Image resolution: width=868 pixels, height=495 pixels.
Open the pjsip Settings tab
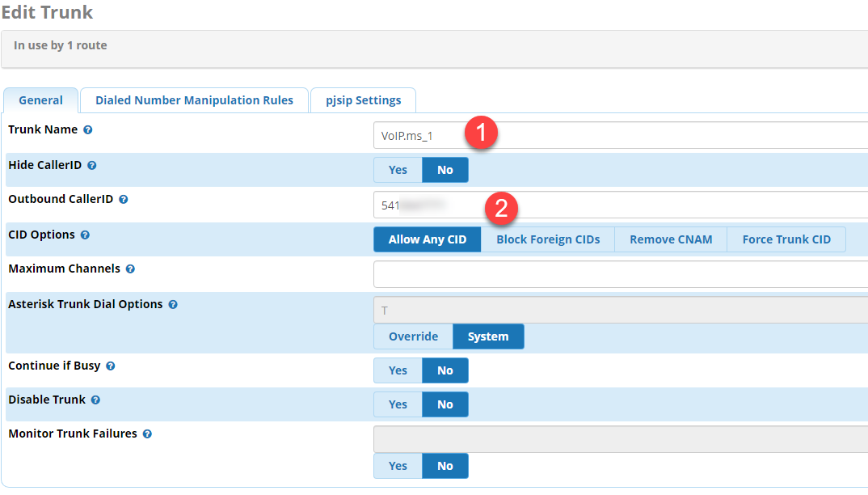(363, 100)
